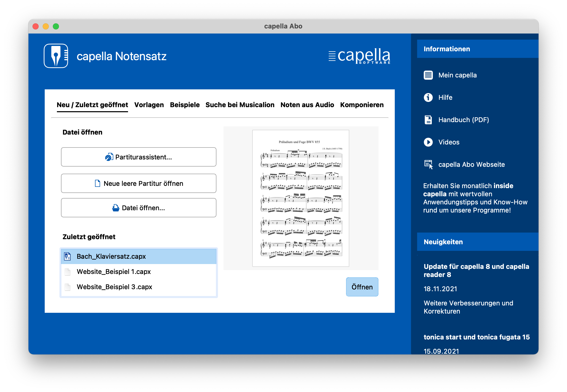Click the Website_Beispiel 1.capx file icon
The image size is (567, 392).
point(67,272)
